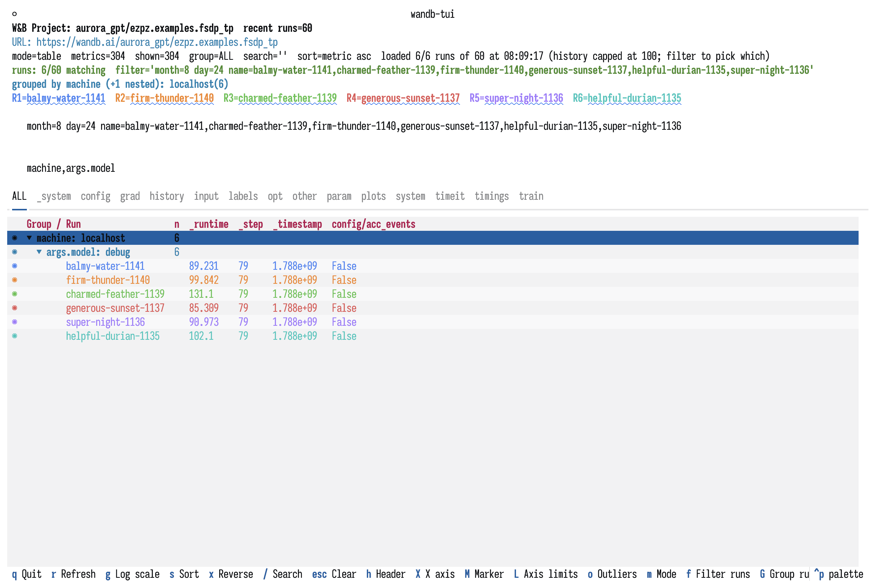
Task: Click the Log scale footer shortcut
Action: point(132,574)
